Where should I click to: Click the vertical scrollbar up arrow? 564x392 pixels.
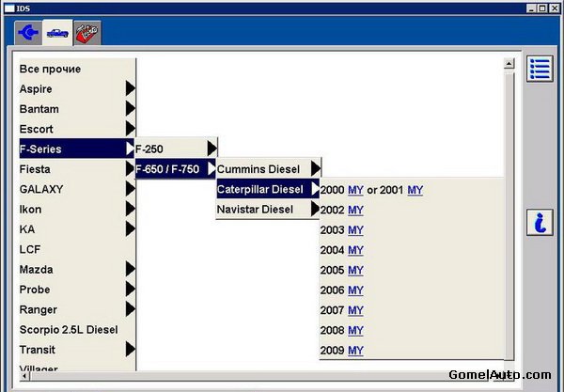509,64
